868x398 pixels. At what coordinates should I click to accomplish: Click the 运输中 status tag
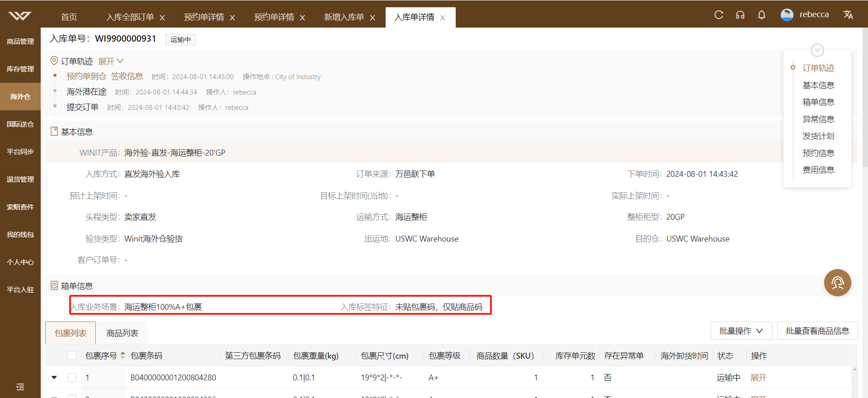[180, 39]
